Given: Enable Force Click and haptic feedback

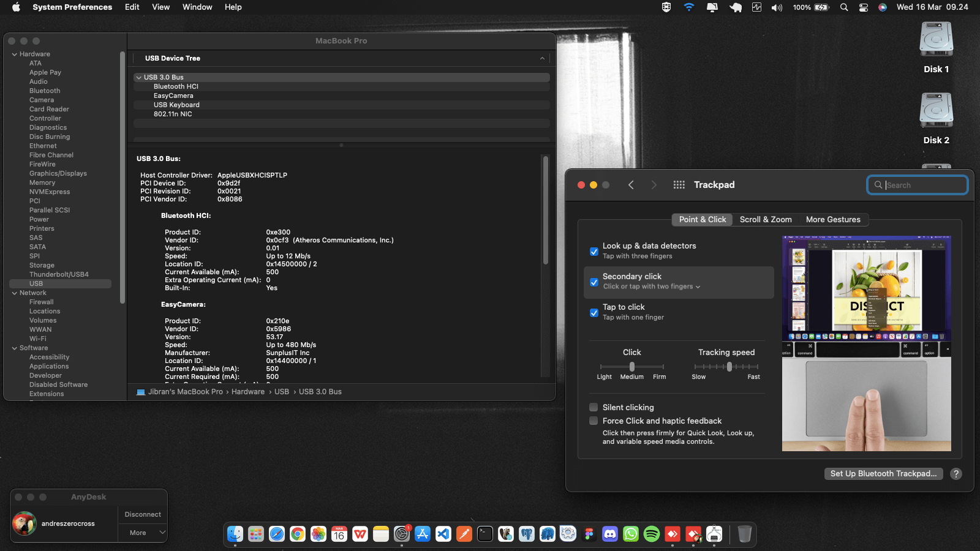Looking at the screenshot, I should (x=594, y=421).
